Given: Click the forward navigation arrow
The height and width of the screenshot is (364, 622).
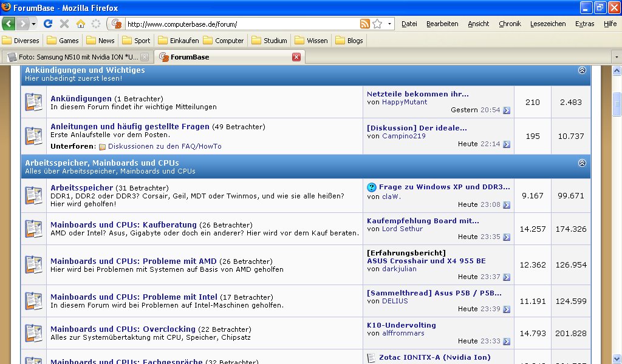Looking at the screenshot, I should tap(23, 24).
